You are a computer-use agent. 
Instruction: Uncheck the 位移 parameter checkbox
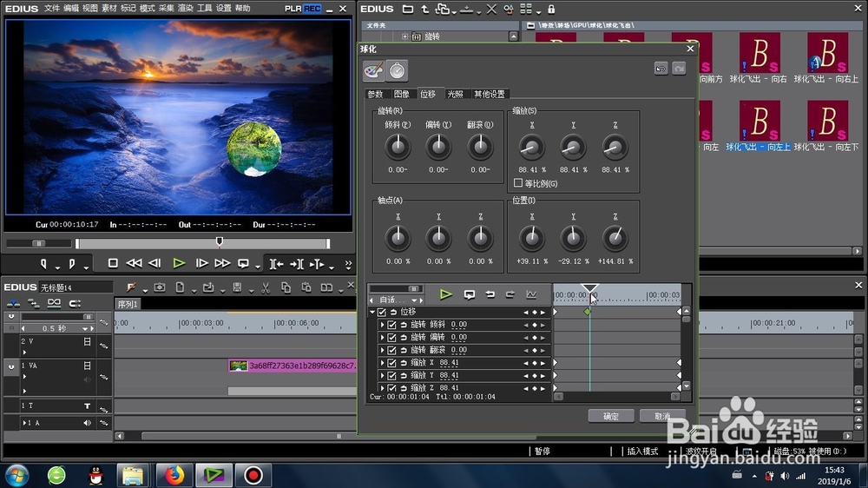pyautogui.click(x=381, y=312)
